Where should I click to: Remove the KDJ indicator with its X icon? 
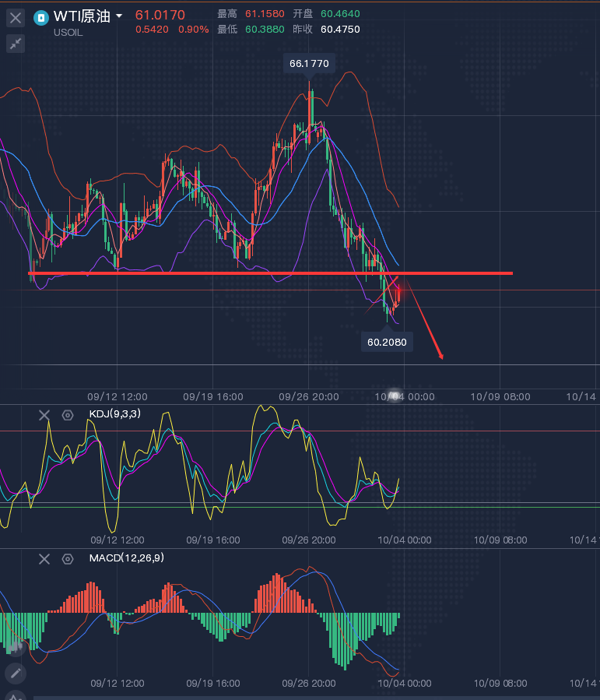(x=44, y=415)
